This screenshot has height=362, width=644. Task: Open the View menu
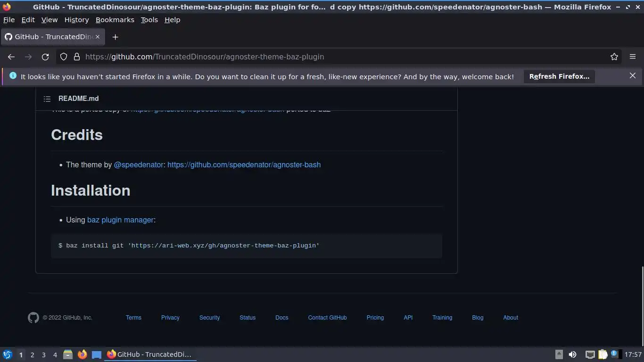50,20
